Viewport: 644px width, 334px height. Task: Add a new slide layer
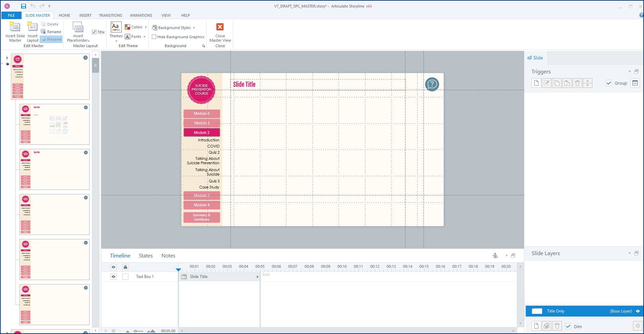click(536, 326)
